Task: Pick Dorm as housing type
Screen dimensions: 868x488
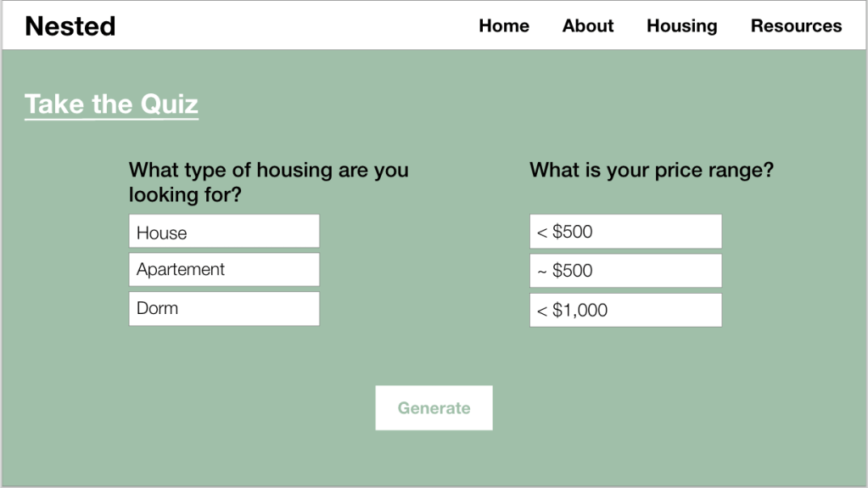Action: point(224,309)
